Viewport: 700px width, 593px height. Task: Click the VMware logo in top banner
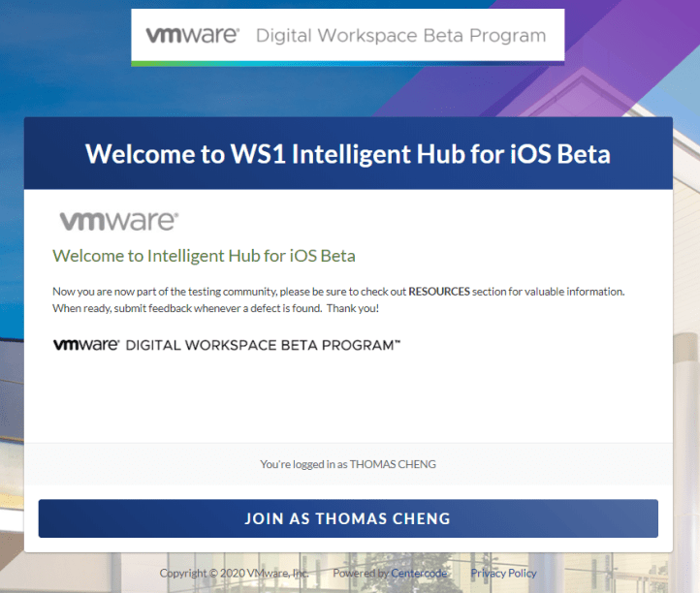click(x=192, y=35)
